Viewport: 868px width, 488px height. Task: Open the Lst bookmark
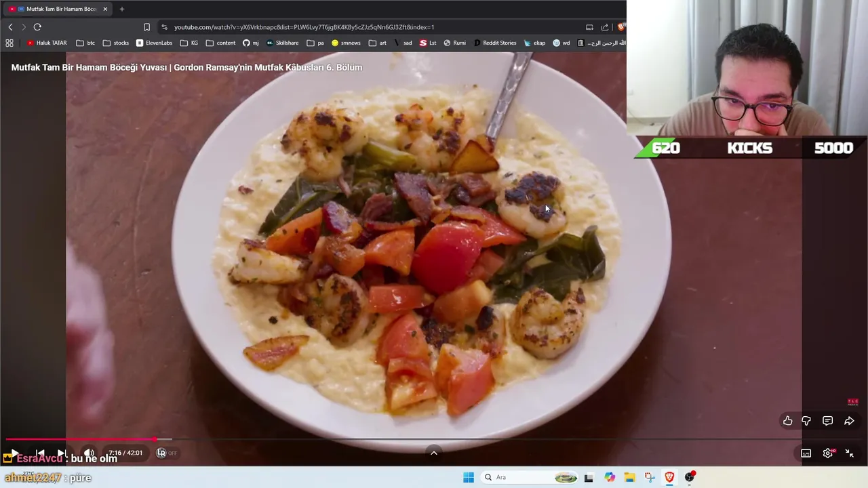tap(428, 43)
